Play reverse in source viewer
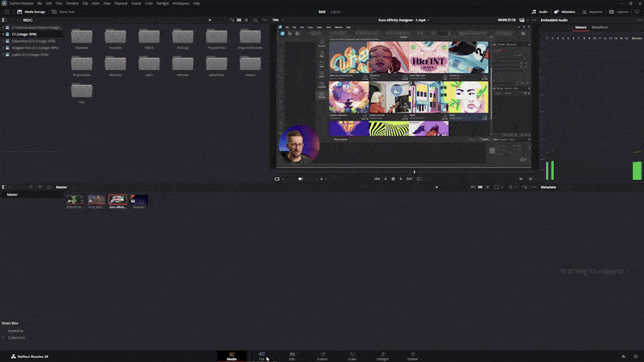The height and width of the screenshot is (362, 644). [386, 179]
